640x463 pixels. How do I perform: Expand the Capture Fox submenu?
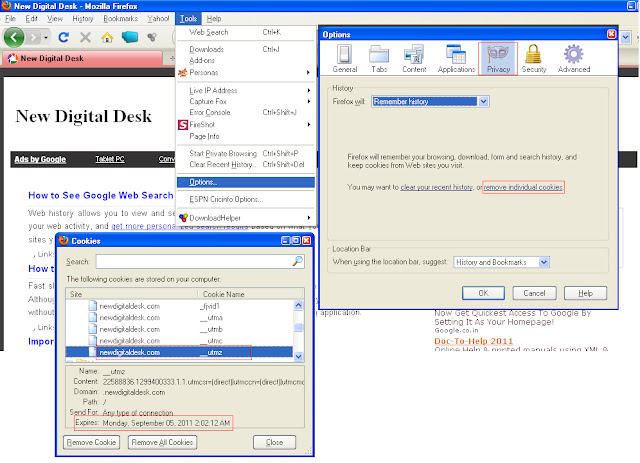(309, 101)
